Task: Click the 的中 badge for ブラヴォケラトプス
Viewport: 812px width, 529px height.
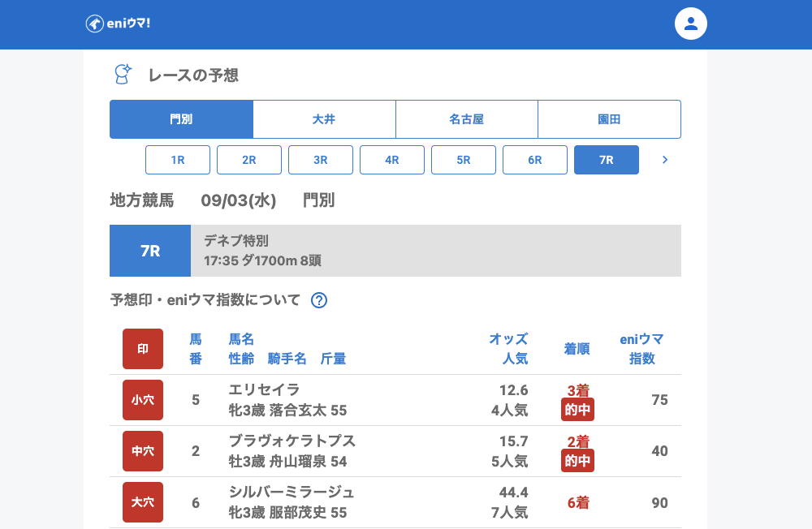Action: [x=577, y=462]
